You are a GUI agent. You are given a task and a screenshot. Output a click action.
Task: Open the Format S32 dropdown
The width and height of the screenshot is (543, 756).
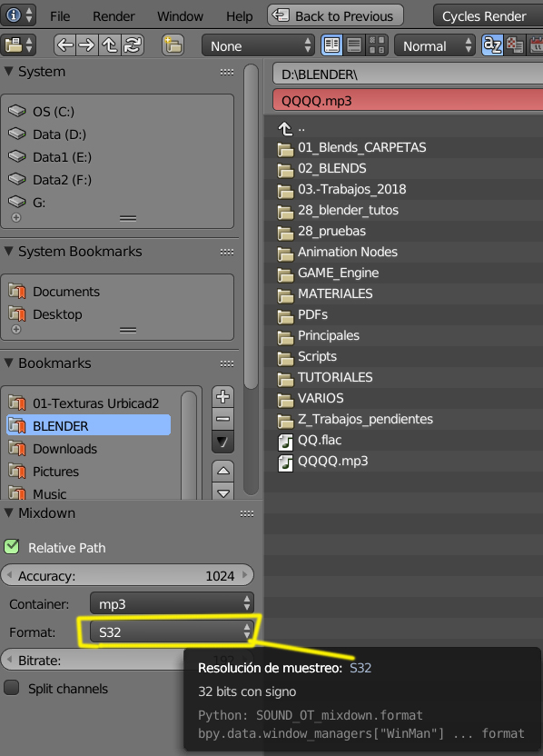(x=172, y=632)
